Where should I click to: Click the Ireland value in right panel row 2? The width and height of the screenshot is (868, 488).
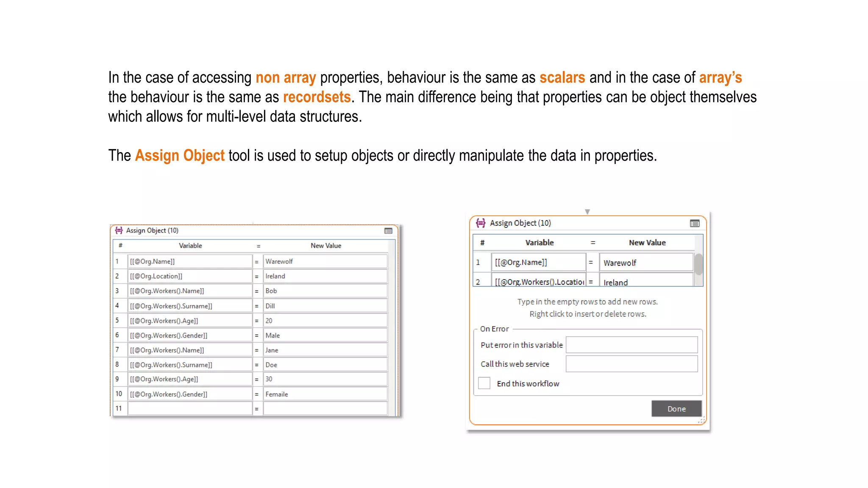click(x=645, y=282)
